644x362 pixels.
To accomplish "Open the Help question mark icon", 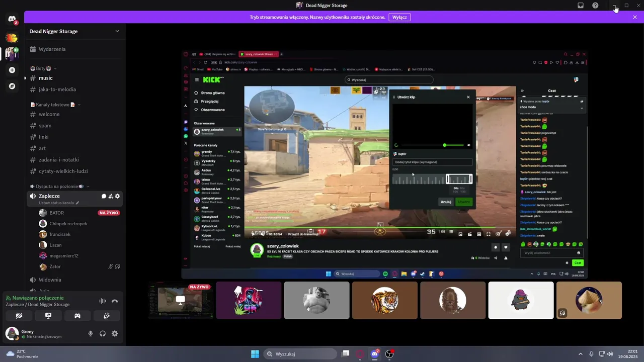I will pyautogui.click(x=595, y=6).
